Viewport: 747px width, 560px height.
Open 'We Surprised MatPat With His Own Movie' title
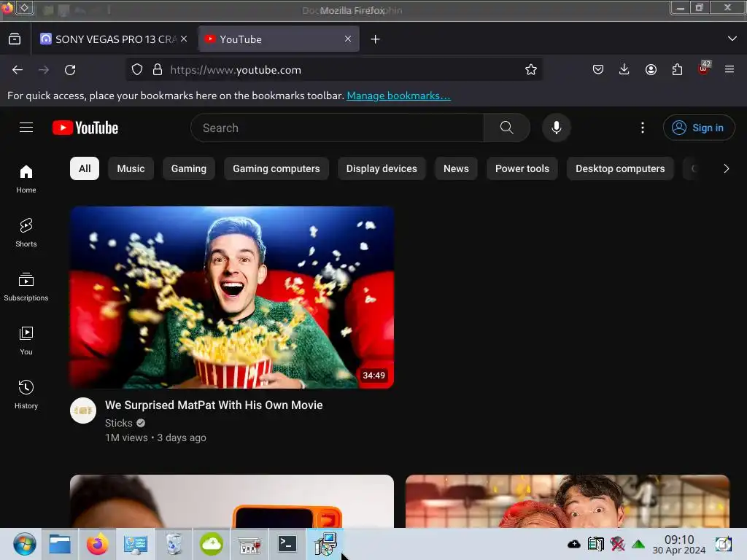click(x=214, y=405)
